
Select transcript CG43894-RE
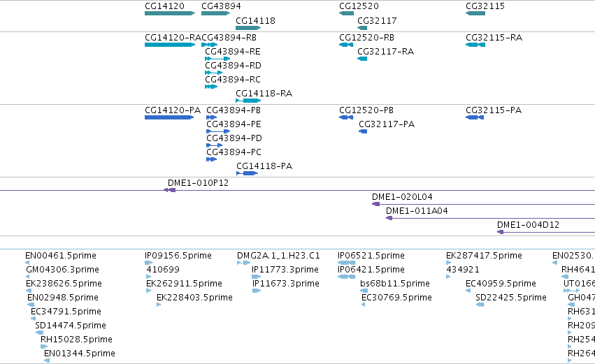217,59
